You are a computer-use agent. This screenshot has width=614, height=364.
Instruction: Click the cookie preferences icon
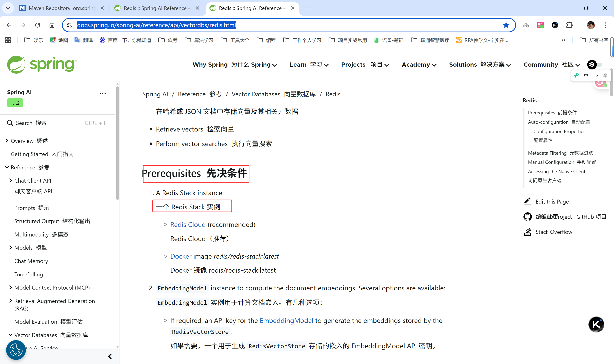[x=16, y=350]
